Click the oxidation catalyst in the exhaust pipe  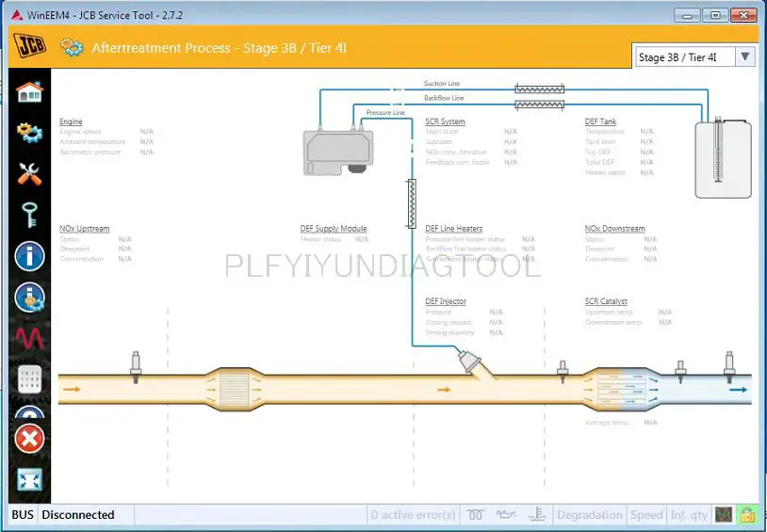tap(235, 389)
